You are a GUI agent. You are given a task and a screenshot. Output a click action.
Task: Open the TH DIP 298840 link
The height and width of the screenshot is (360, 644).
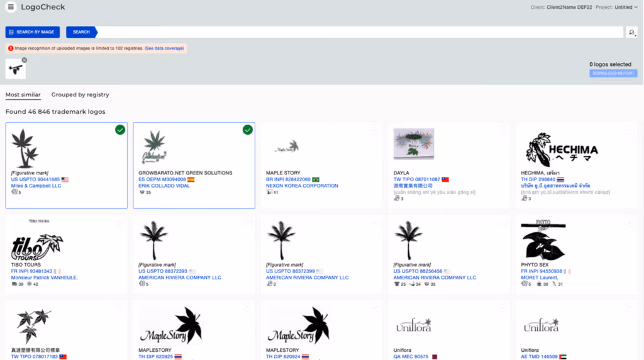(x=538, y=179)
